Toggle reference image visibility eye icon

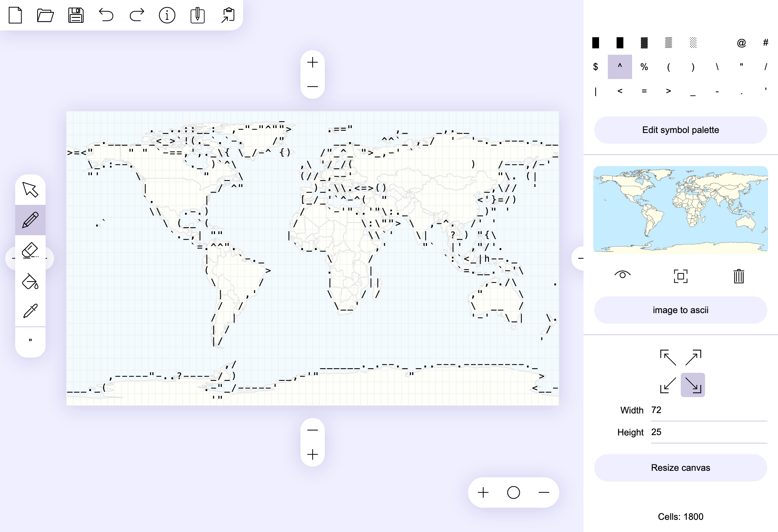coord(622,275)
